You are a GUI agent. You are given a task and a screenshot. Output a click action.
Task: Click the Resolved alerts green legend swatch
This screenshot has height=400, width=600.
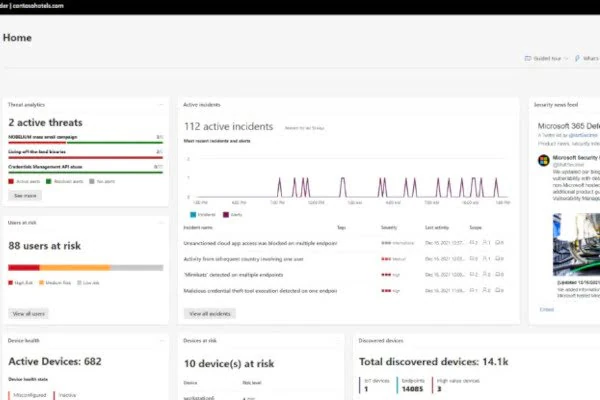49,181
